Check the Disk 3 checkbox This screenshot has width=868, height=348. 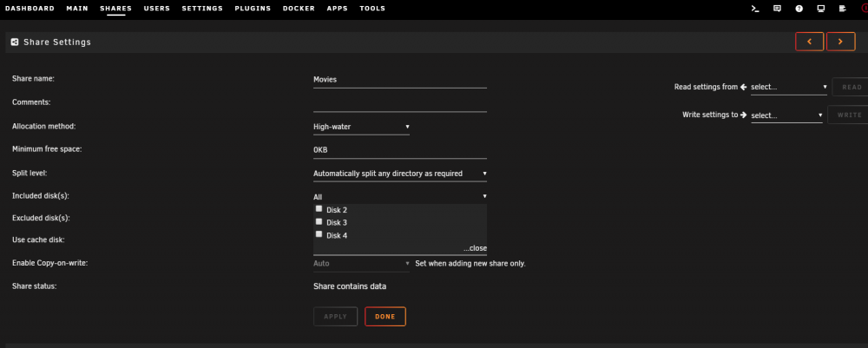(x=319, y=221)
